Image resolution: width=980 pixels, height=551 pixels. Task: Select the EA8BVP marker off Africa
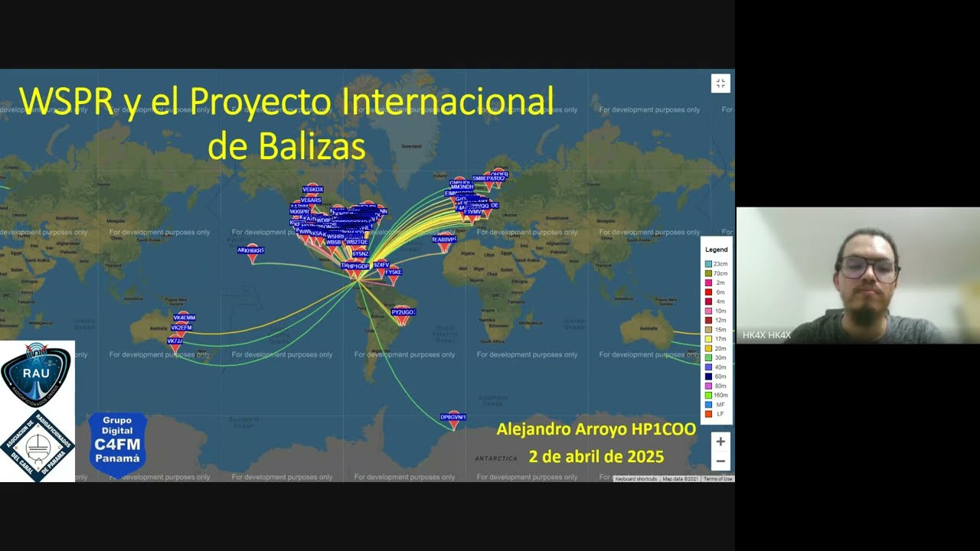click(445, 240)
